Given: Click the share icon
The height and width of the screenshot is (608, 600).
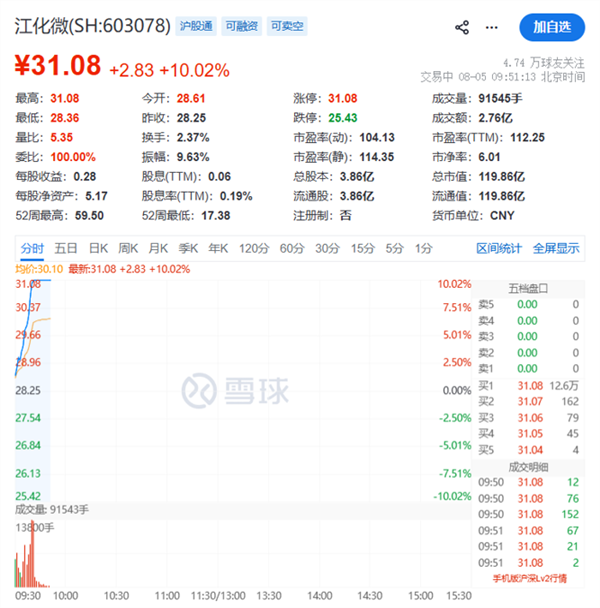Looking at the screenshot, I should 462,28.
